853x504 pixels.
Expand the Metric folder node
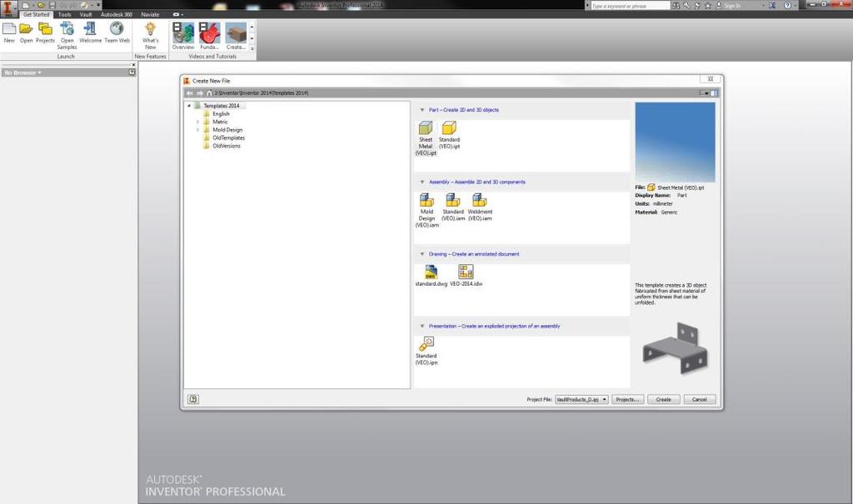[197, 122]
